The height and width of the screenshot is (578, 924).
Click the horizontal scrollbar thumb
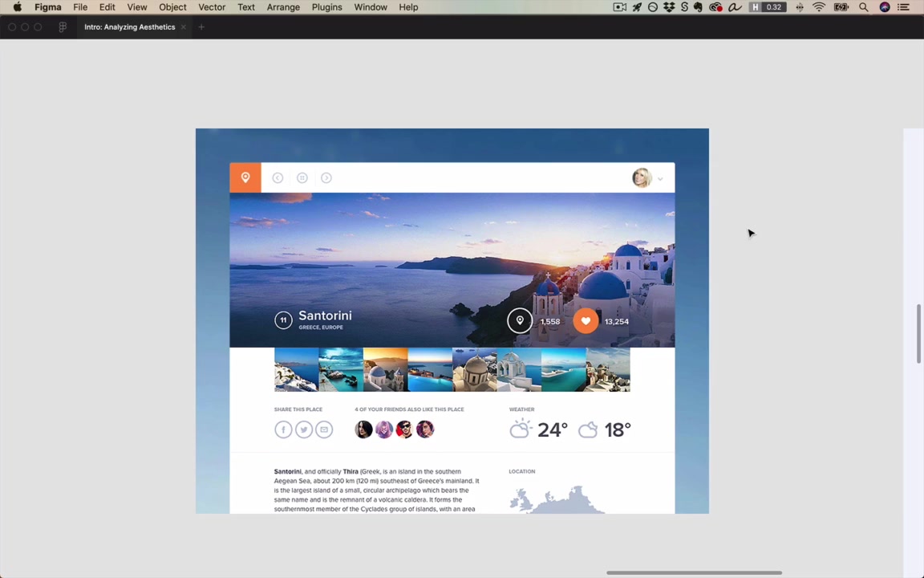pyautogui.click(x=694, y=572)
